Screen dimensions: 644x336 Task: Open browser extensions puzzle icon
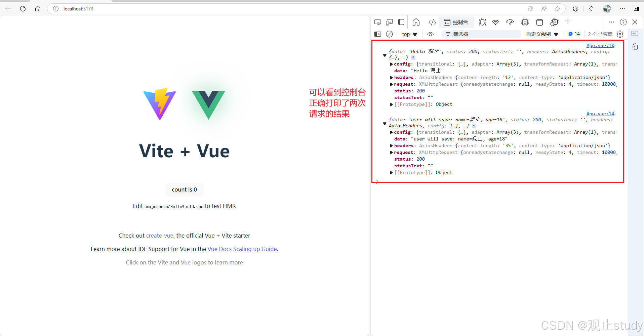click(x=575, y=9)
